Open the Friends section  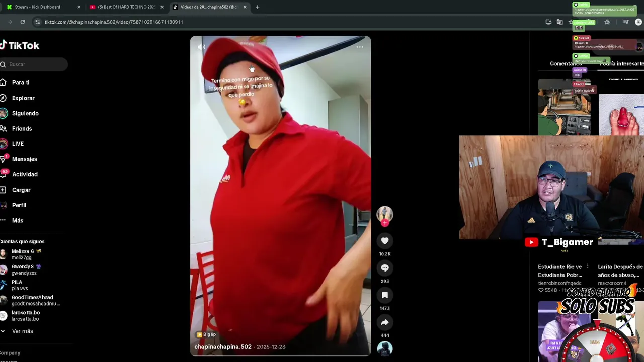(x=22, y=129)
